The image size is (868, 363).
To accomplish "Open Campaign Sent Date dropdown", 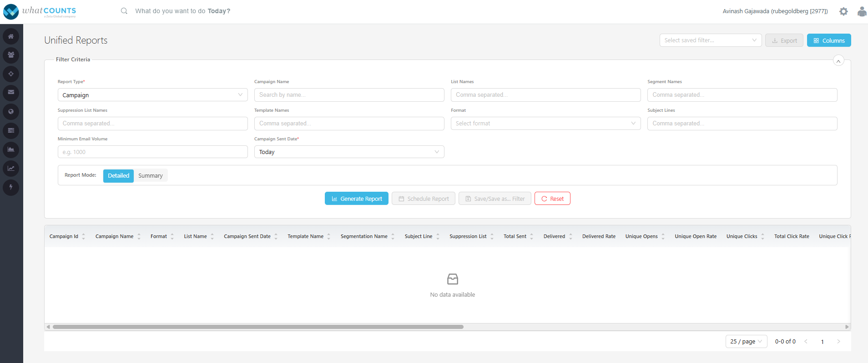I will tap(349, 152).
